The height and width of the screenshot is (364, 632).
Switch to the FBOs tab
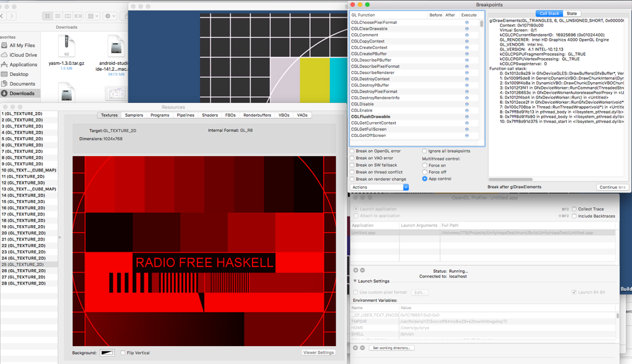231,115
